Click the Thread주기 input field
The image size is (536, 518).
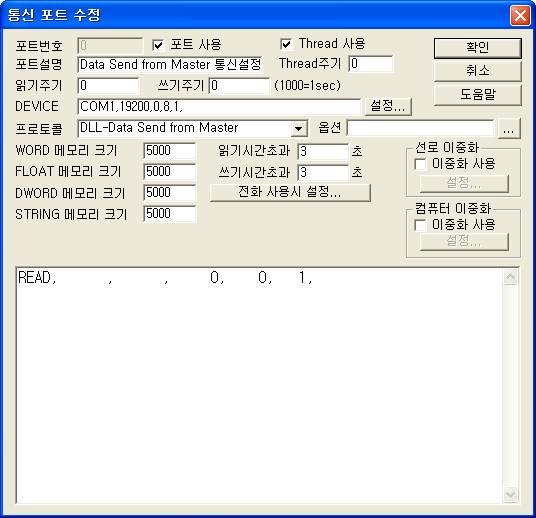pos(371,64)
